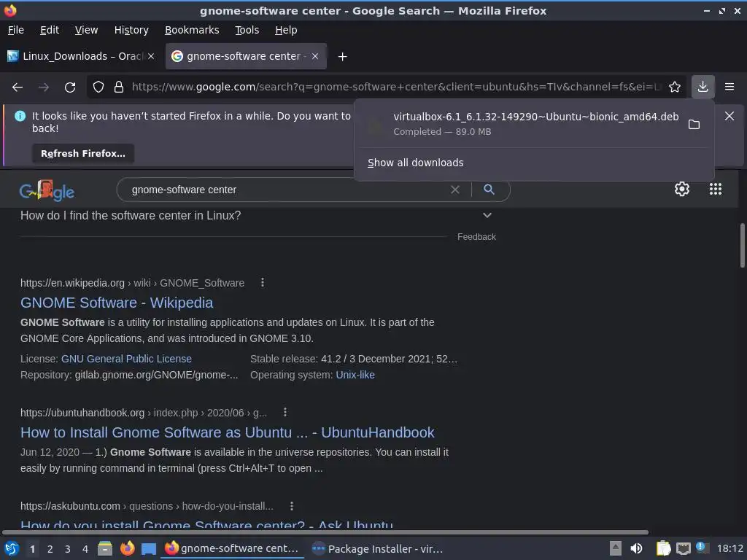The image size is (747, 560).
Task: Open the History menu
Action: tap(131, 30)
